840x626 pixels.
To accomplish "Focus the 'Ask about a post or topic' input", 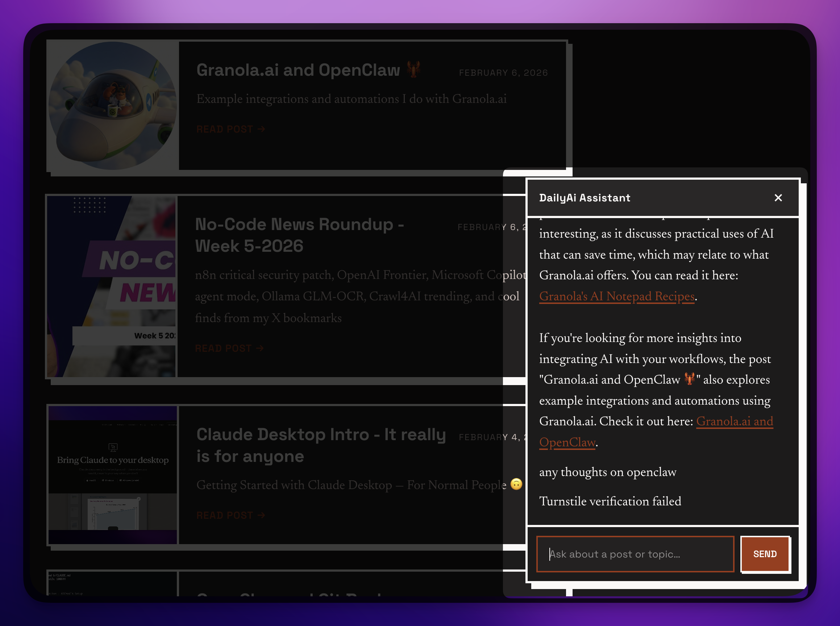I will pos(635,554).
